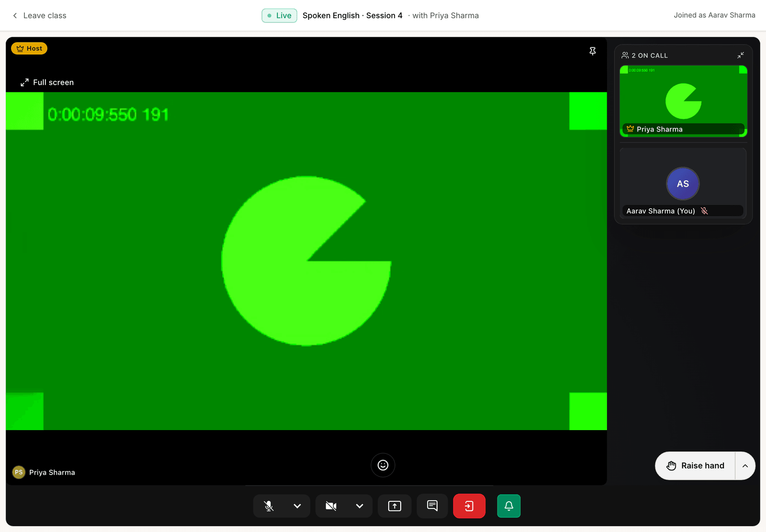The width and height of the screenshot is (766, 532).
Task: Click participants people icon
Action: 625,55
